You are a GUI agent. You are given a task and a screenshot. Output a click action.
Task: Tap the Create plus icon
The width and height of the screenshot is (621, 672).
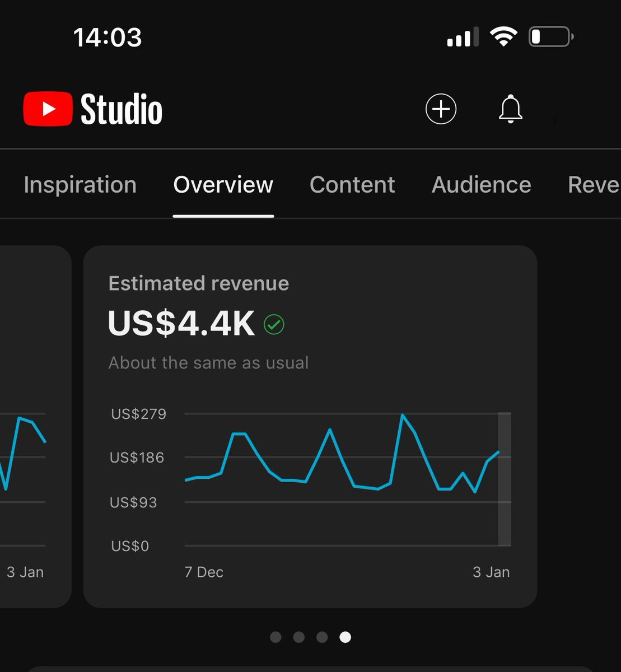(x=441, y=109)
